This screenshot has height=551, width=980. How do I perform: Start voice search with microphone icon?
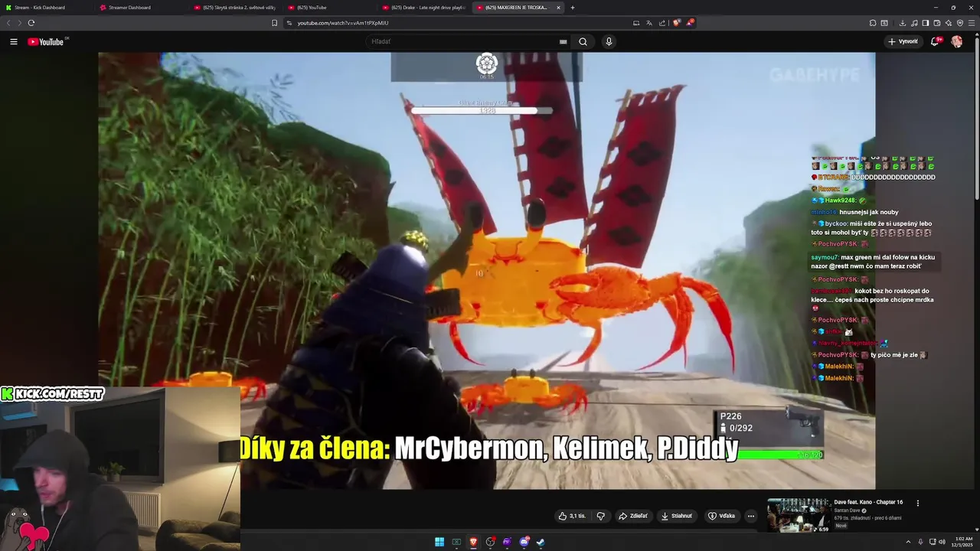(x=609, y=41)
